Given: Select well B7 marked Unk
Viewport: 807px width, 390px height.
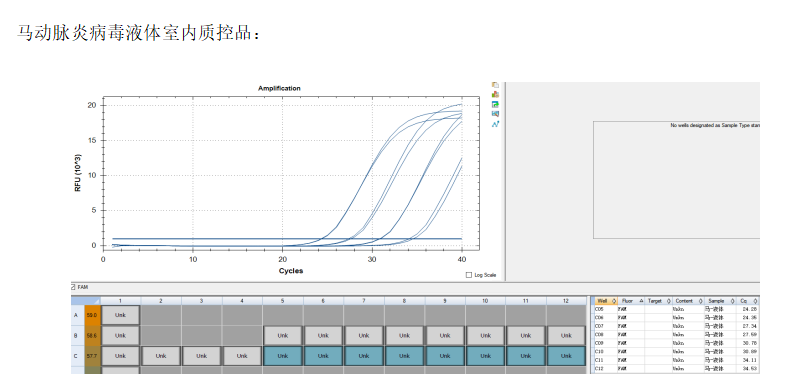Looking at the screenshot, I should tap(364, 335).
